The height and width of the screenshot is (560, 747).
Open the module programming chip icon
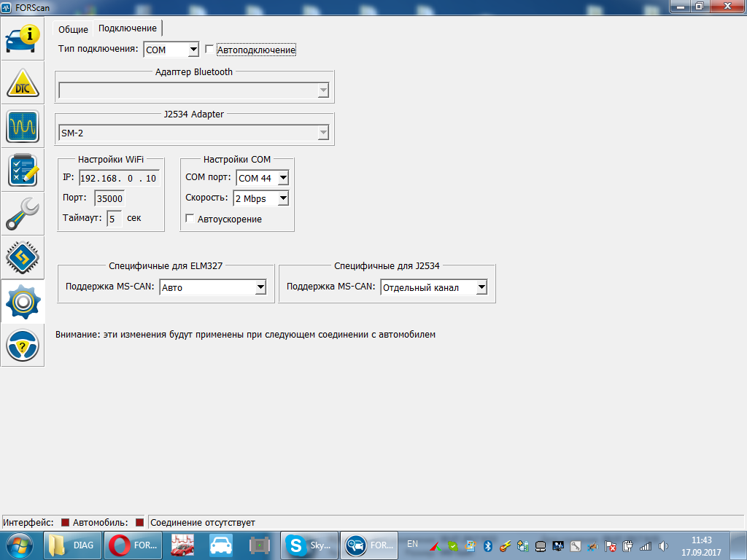[x=22, y=257]
